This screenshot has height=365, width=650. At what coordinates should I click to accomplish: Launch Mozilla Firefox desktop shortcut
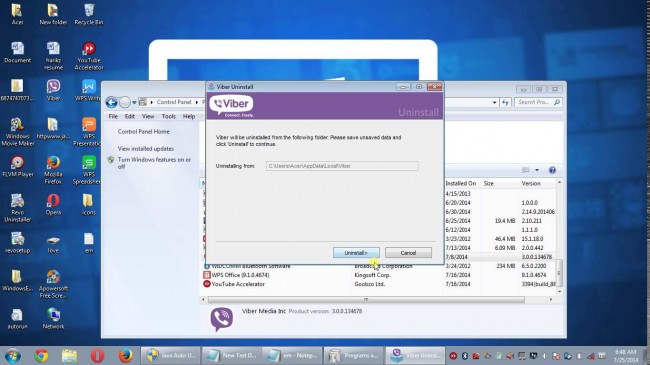(53, 170)
